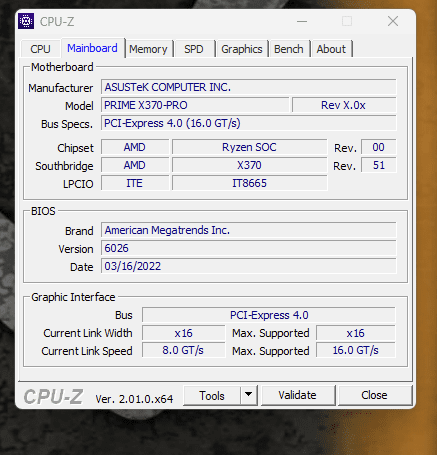437x455 pixels.
Task: Open the Graphics tab
Action: click(242, 49)
